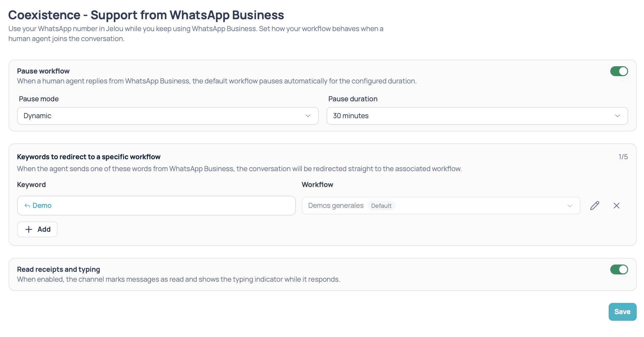644x337 pixels.
Task: Open the 30 minutes Pause duration dropdown
Action: point(477,116)
